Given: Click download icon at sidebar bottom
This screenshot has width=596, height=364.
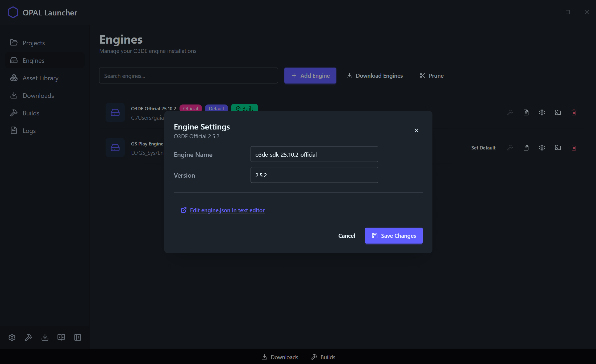Looking at the screenshot, I should pyautogui.click(x=45, y=337).
